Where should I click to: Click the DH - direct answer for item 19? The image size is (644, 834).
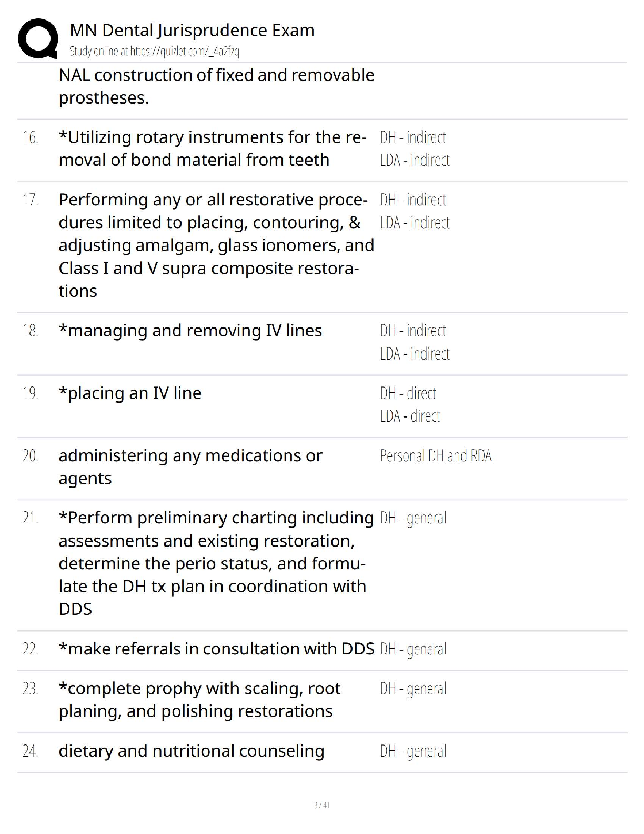point(408,393)
